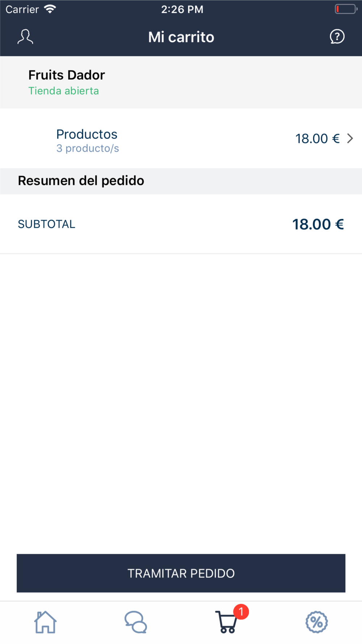
Task: Tap the Mi carrito title
Action: 181,37
